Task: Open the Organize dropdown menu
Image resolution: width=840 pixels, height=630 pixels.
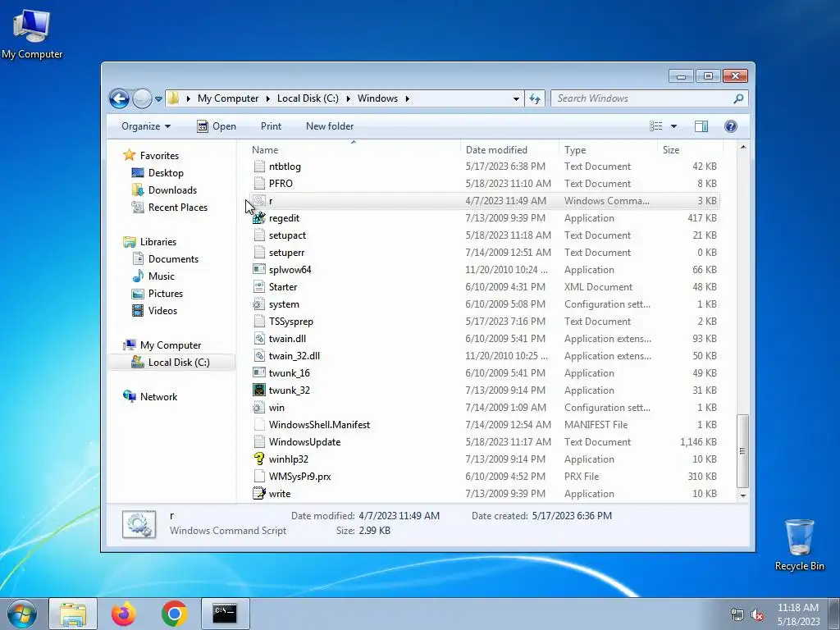Action: tap(146, 126)
